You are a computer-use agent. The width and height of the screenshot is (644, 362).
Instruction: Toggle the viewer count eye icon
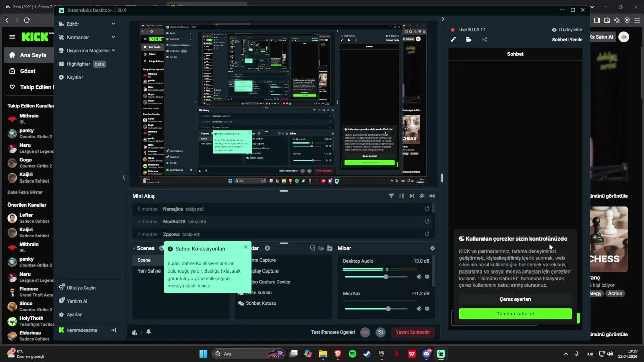click(554, 30)
